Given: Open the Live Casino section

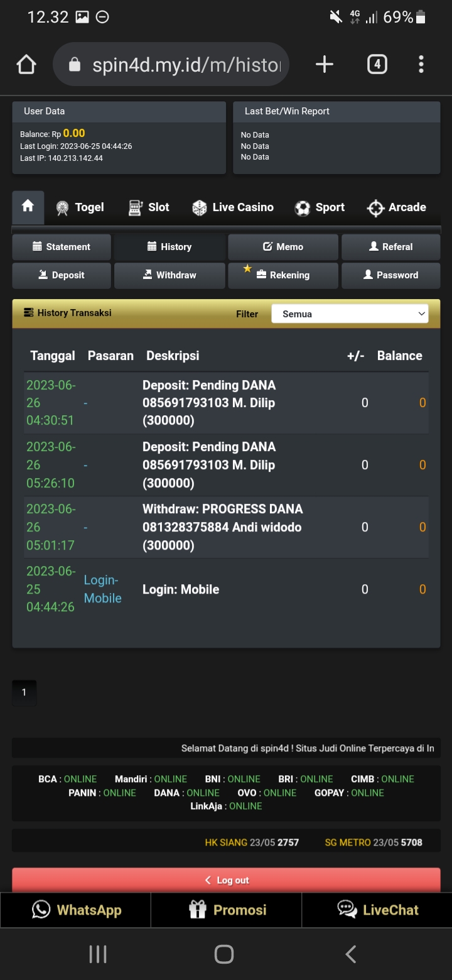Looking at the screenshot, I should pos(233,207).
